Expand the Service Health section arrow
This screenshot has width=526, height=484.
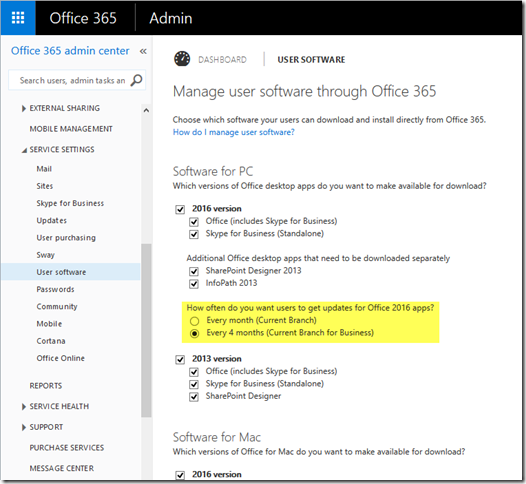23,407
